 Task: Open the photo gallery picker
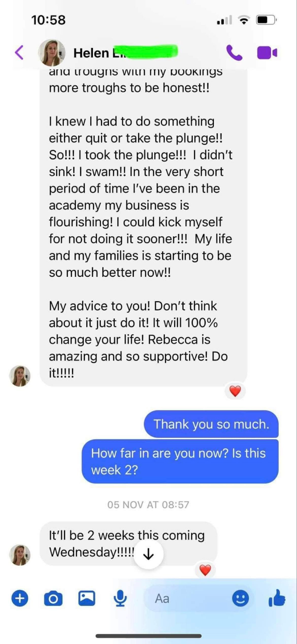click(87, 598)
